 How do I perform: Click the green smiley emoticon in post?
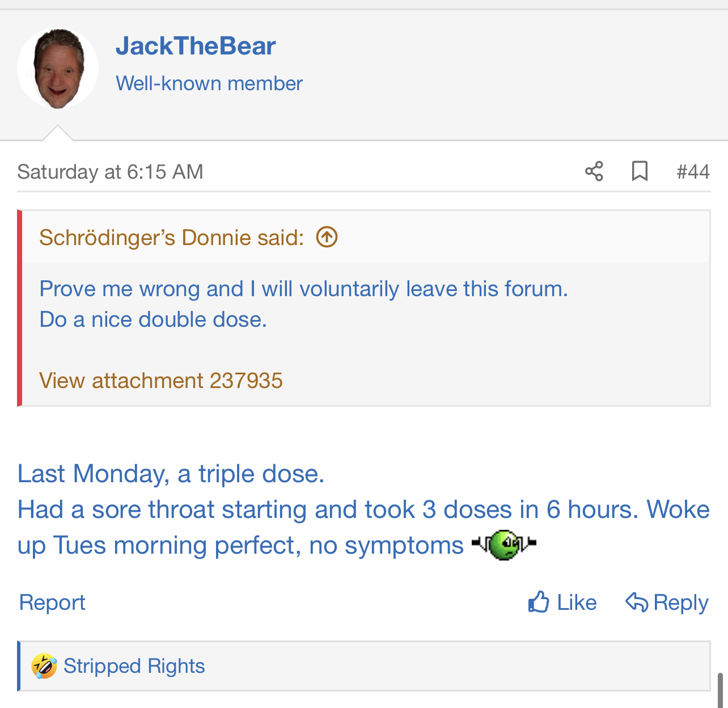coord(503,545)
